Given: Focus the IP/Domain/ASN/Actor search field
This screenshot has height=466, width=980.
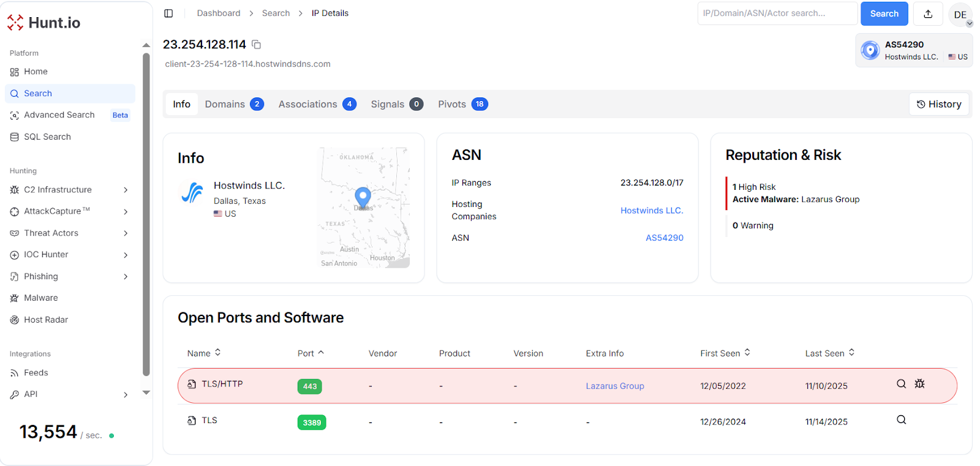Looking at the screenshot, I should (x=777, y=13).
